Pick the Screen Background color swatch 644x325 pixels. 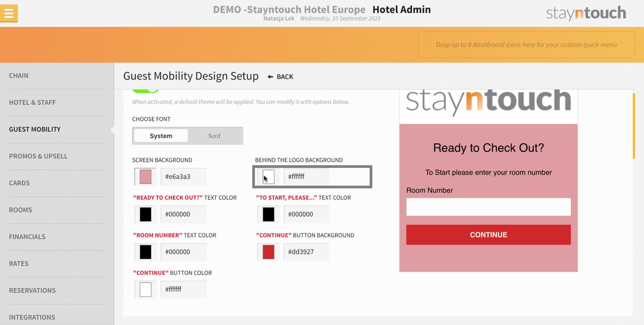tap(145, 177)
